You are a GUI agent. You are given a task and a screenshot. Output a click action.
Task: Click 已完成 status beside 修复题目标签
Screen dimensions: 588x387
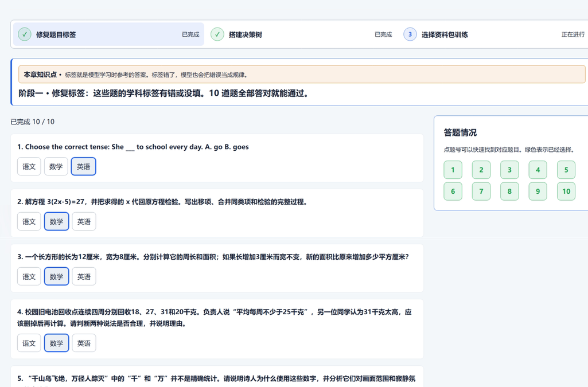[190, 34]
